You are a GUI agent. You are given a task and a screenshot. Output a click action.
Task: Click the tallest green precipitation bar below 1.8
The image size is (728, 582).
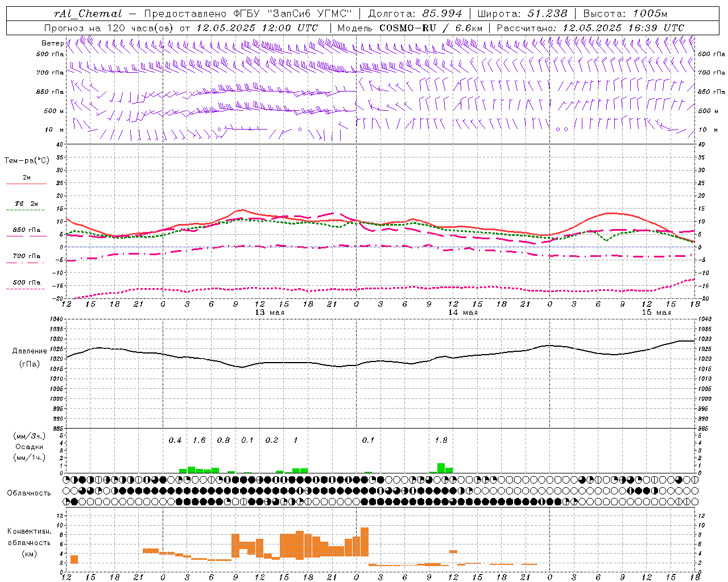(441, 468)
